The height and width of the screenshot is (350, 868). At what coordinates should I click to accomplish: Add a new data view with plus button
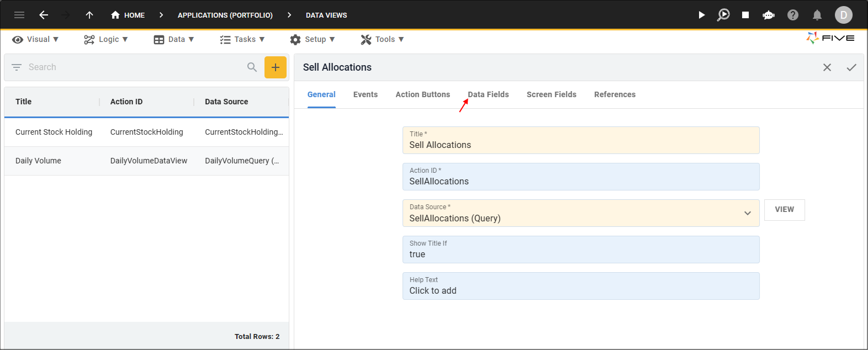(x=276, y=67)
